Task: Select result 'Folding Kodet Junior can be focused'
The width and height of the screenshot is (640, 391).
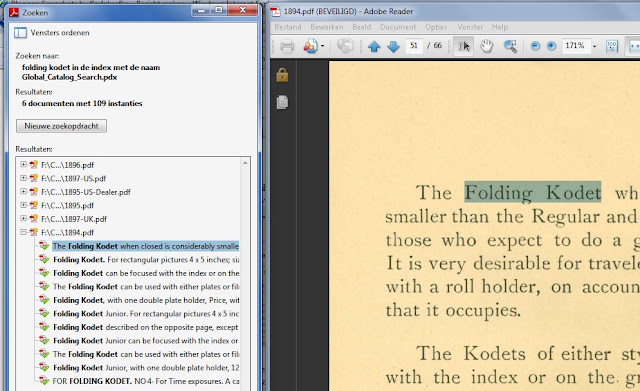Action: click(146, 340)
